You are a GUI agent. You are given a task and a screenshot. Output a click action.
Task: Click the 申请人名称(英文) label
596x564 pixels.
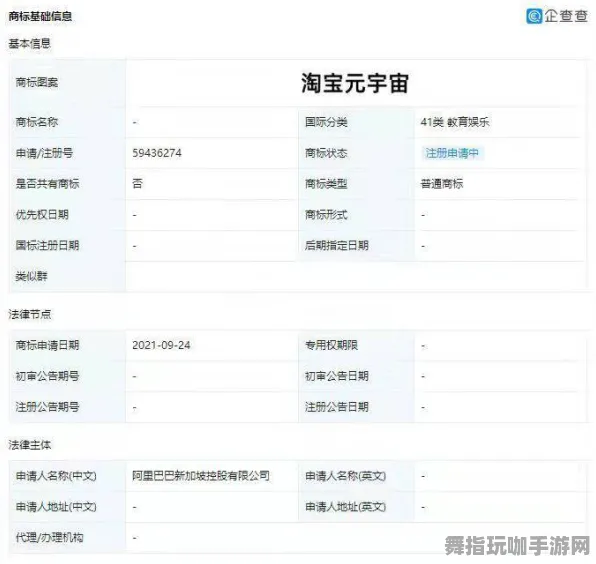click(x=346, y=476)
